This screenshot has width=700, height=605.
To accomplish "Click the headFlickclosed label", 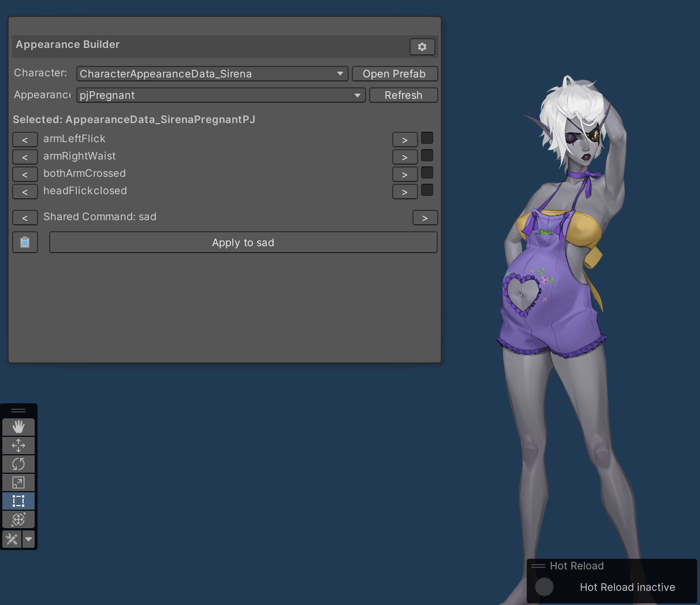I will point(85,191).
